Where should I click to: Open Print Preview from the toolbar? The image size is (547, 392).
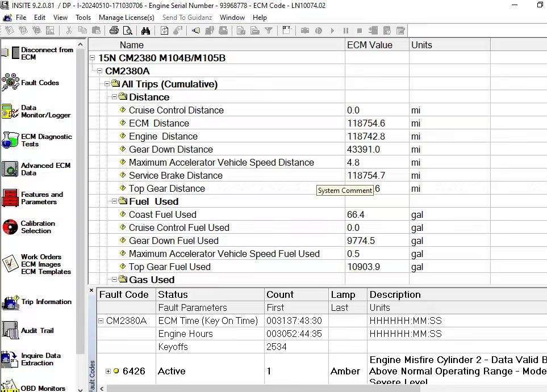127,31
